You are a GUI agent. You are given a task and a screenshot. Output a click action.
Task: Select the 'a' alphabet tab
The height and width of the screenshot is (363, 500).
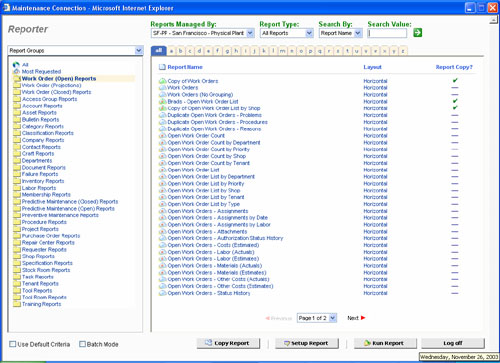[x=171, y=51]
